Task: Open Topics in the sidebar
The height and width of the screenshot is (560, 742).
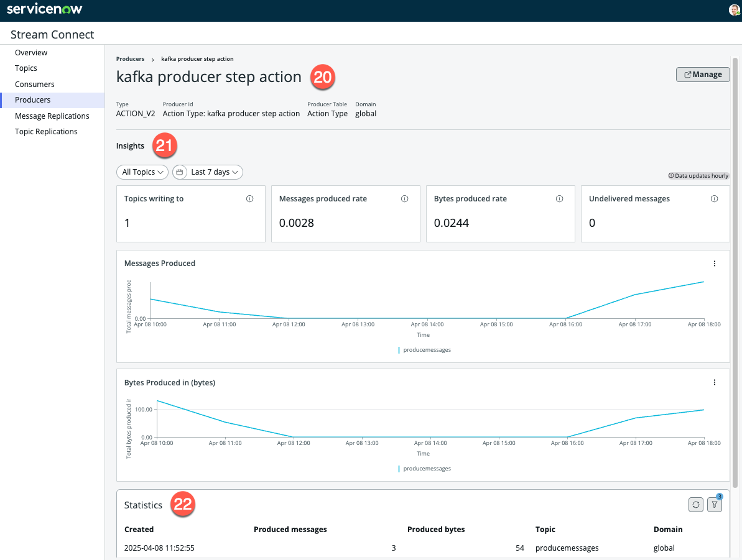Action: (26, 68)
